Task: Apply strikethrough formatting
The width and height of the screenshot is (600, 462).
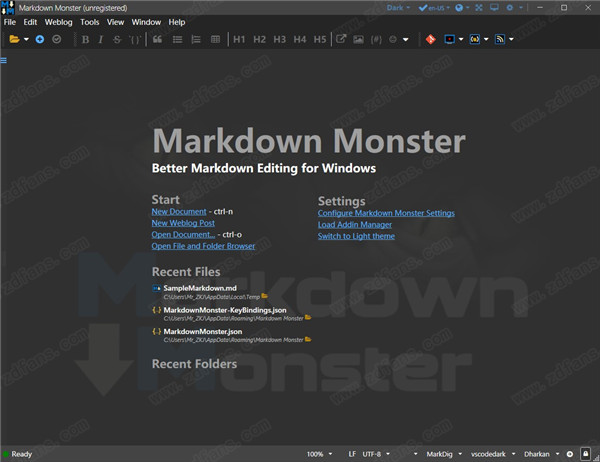Action: (117, 39)
